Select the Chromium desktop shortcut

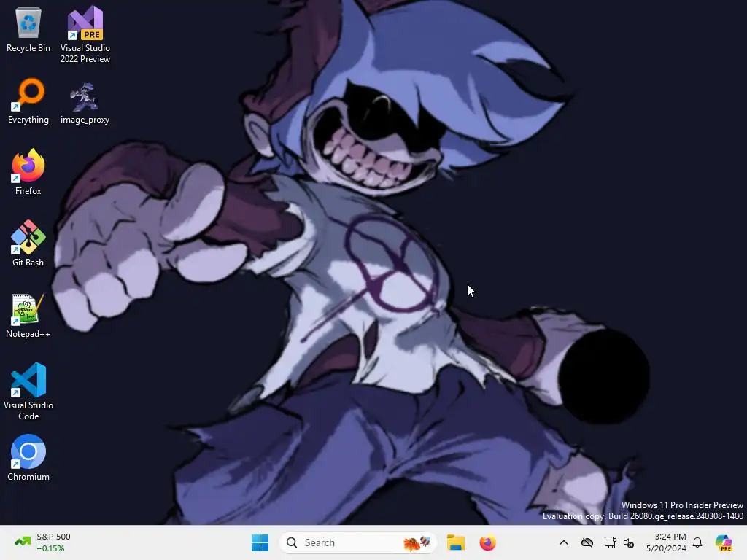(x=28, y=458)
